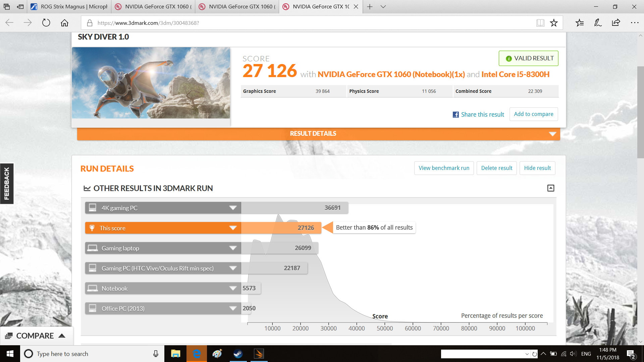Open favorites hub icon

[580, 23]
